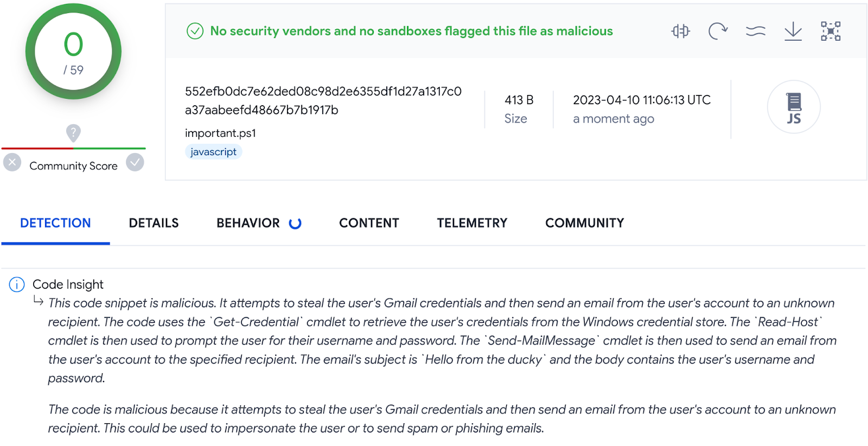Click the Code Insight info icon
The width and height of the screenshot is (868, 446).
click(17, 284)
